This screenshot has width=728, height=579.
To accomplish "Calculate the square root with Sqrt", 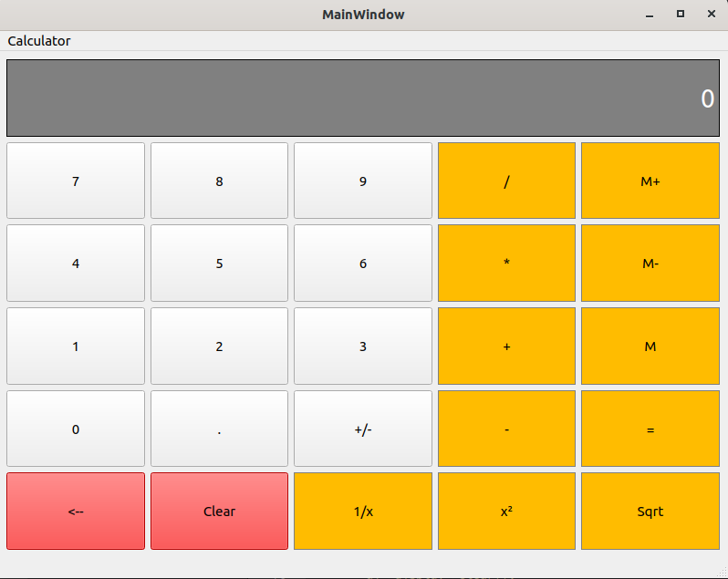I will click(x=650, y=512).
